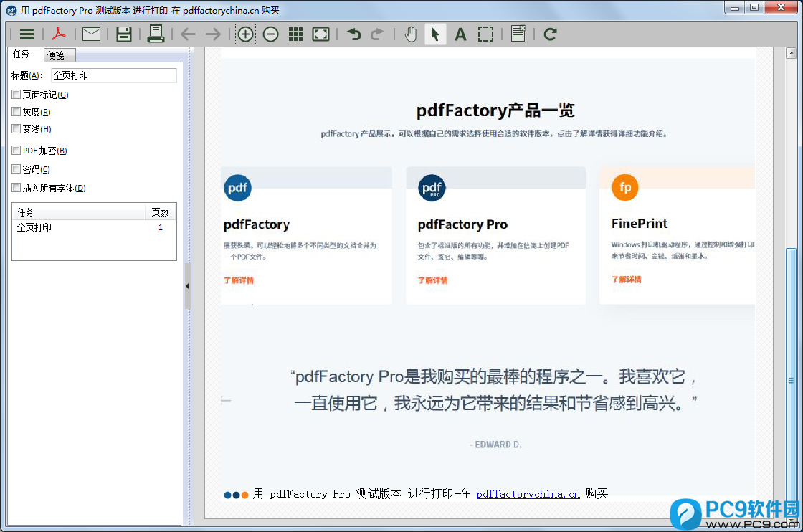Click the dark pdf PRO logo icon
Screen dimensions: 803x532
432,188
